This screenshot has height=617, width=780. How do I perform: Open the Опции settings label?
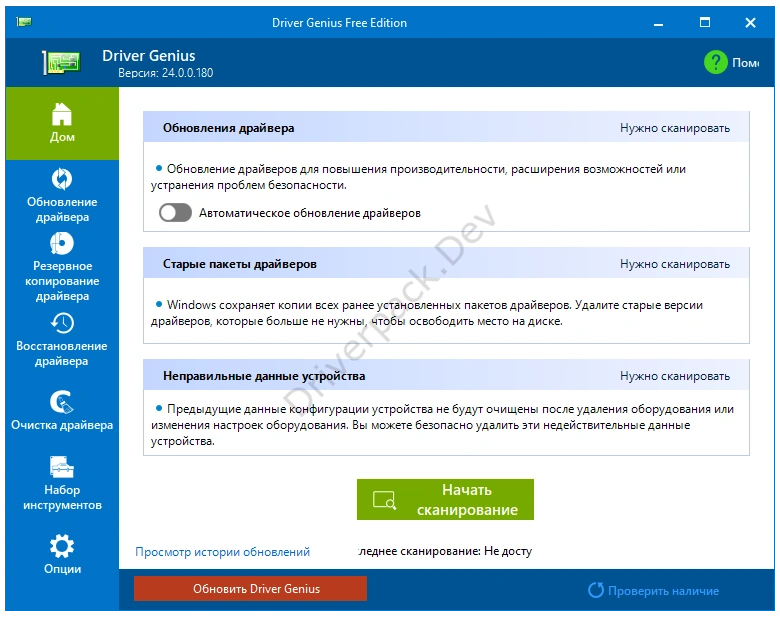62,569
